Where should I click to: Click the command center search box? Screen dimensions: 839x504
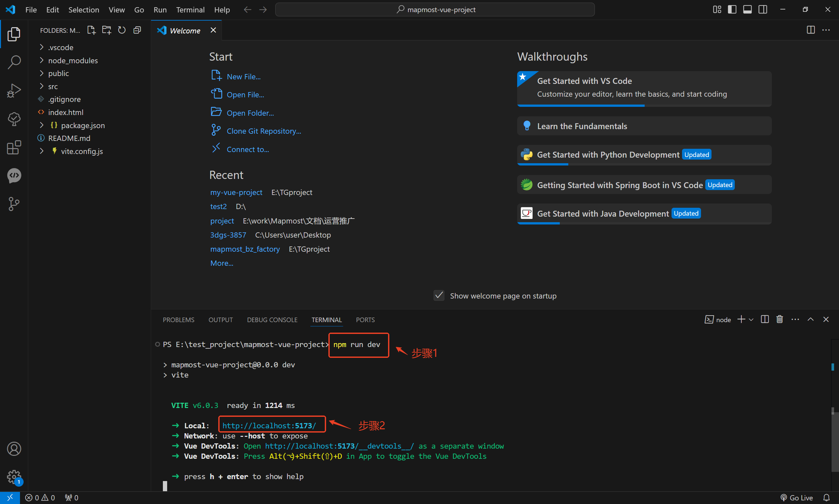(435, 10)
